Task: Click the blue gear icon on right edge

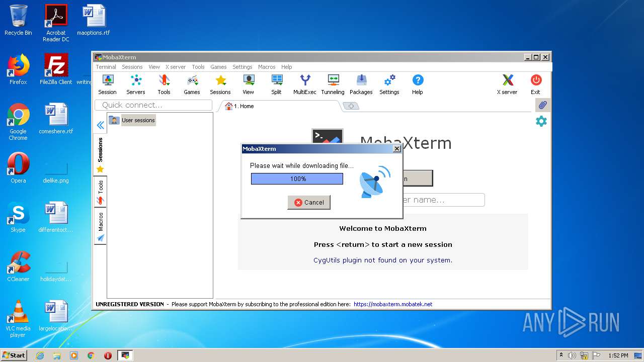Action: 541,121
